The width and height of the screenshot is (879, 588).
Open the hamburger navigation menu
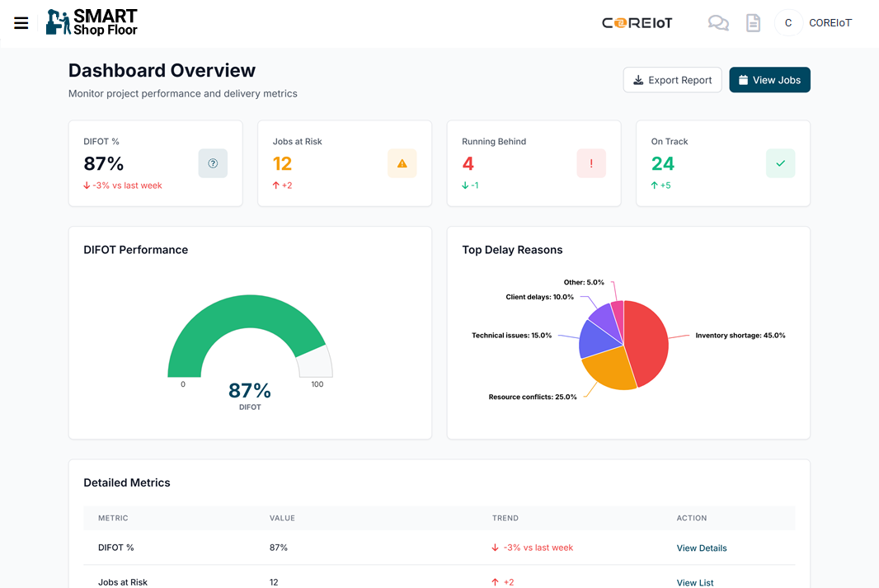tap(21, 23)
